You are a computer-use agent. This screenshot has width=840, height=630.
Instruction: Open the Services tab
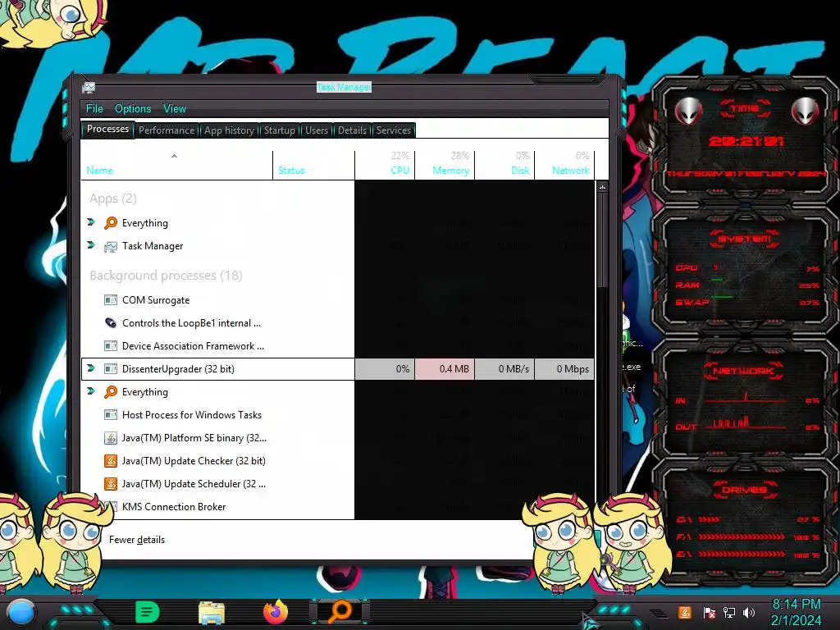[x=393, y=130]
